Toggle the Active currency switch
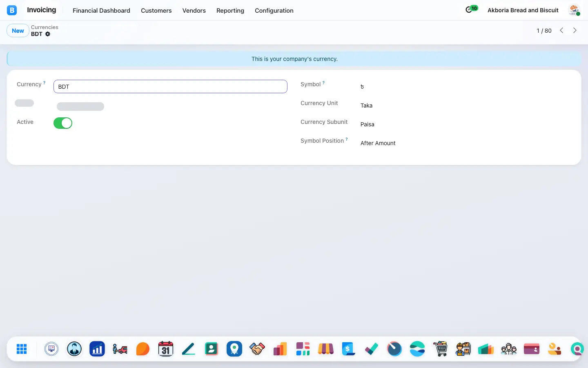Image resolution: width=588 pixels, height=368 pixels. tap(63, 123)
